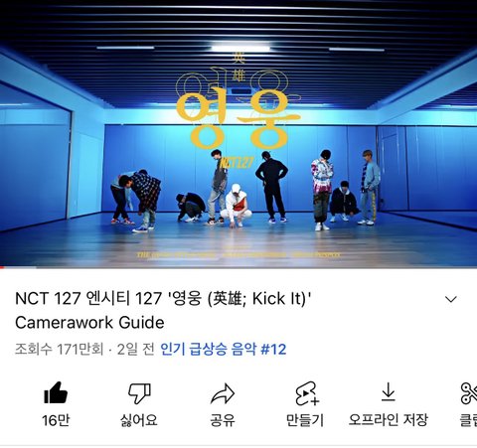Click the view count and date text
477x448 pixels.
(x=84, y=350)
